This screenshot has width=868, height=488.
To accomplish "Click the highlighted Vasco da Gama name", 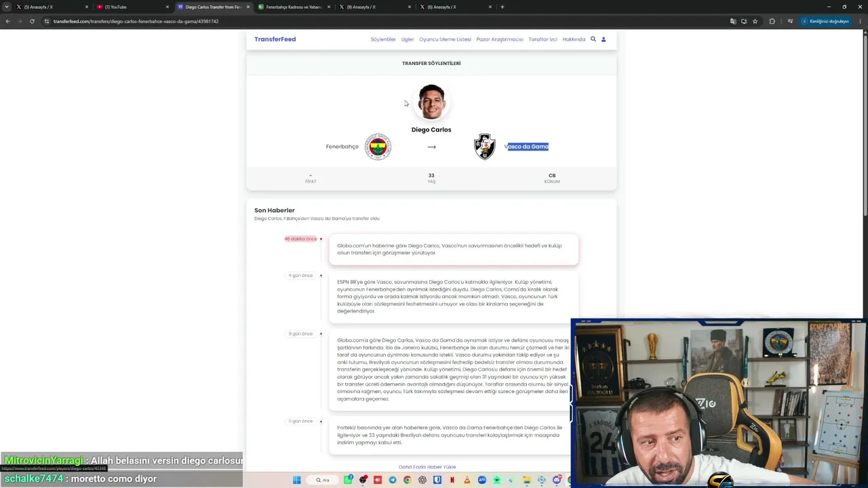I will (x=526, y=146).
